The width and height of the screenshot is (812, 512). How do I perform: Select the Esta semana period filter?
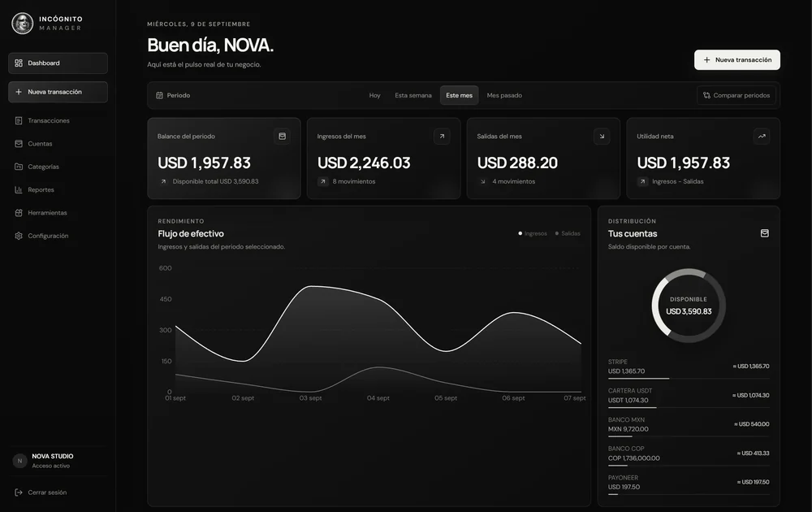[x=412, y=95]
